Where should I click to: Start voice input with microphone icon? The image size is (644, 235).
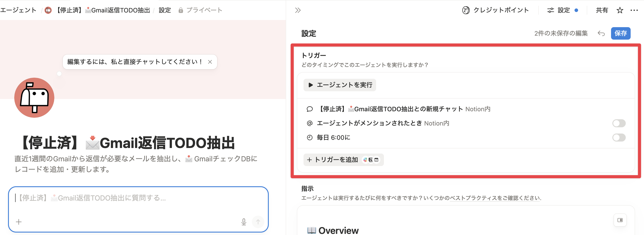[244, 222]
